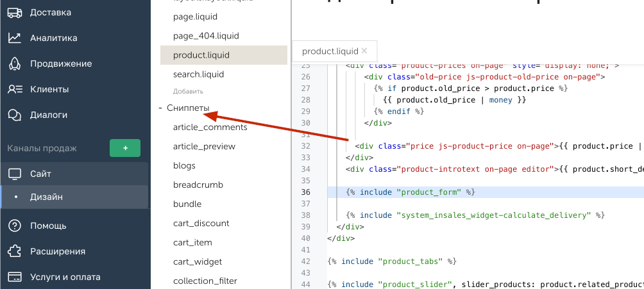Click the Расширения puzzle icon
This screenshot has height=289, width=644.
point(15,251)
